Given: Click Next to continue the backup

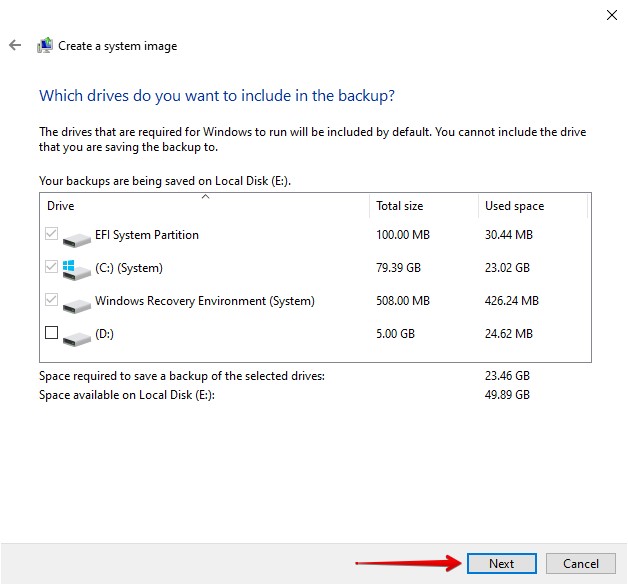Looking at the screenshot, I should pyautogui.click(x=501, y=564).
